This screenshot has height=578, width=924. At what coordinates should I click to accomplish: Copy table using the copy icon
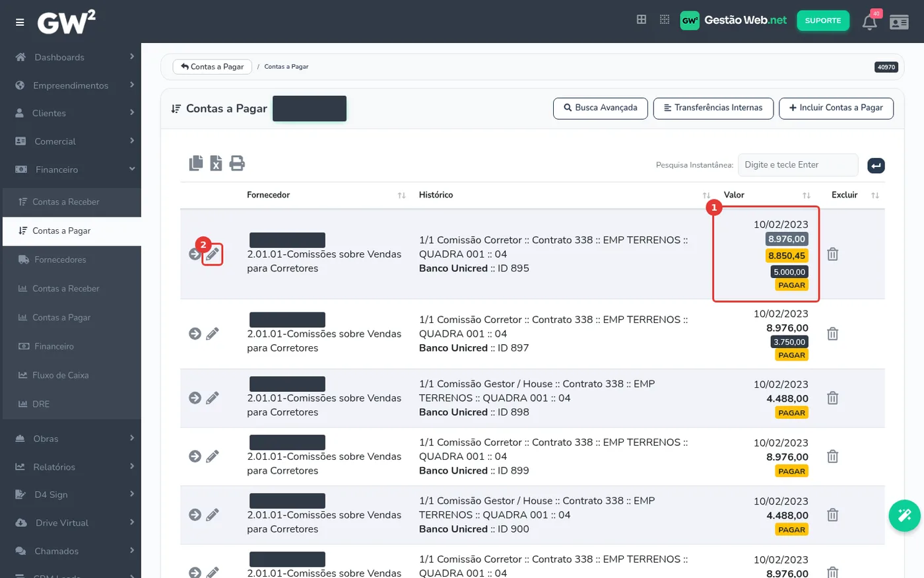(196, 163)
